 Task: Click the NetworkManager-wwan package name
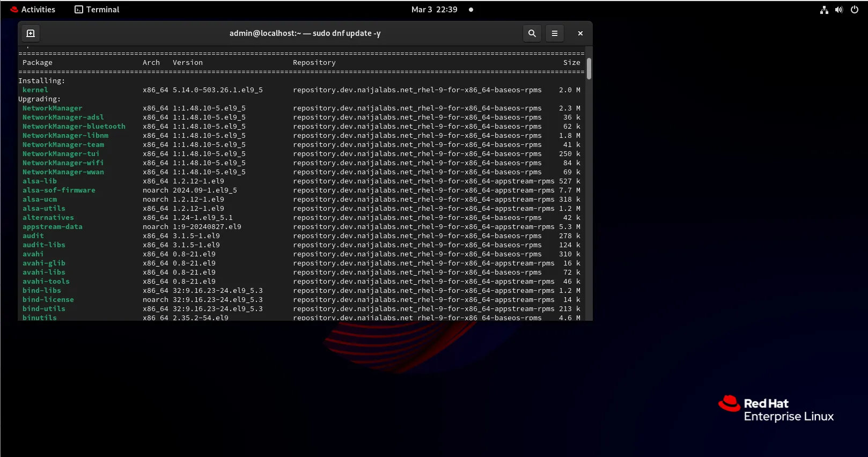point(63,172)
